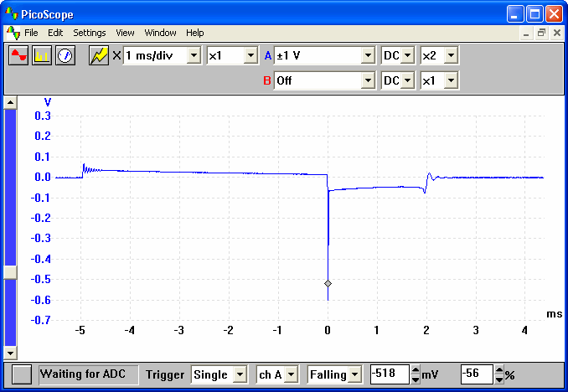This screenshot has width=568, height=392.
Task: Open the File menu
Action: point(31,33)
